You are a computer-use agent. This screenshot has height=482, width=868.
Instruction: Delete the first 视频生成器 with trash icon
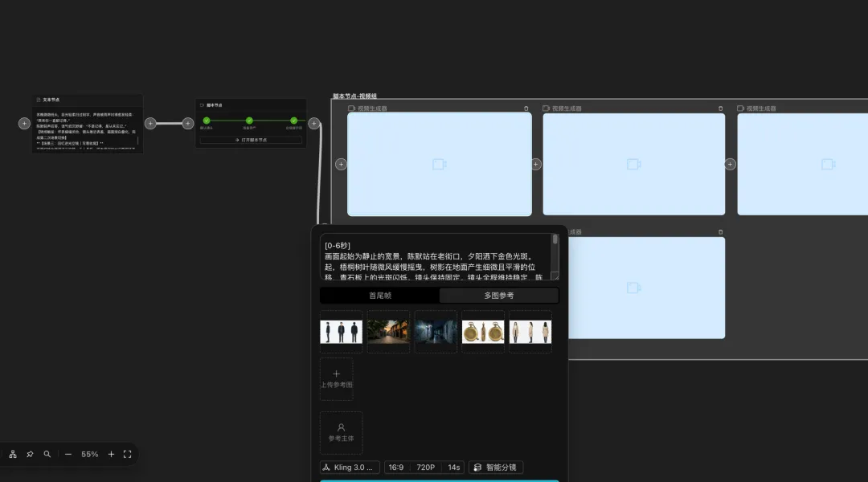coord(526,108)
